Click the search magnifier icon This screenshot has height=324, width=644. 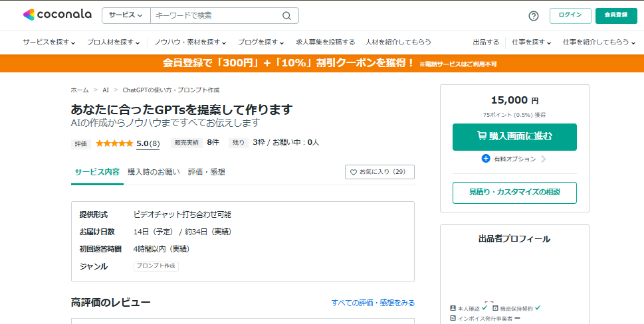pos(286,15)
